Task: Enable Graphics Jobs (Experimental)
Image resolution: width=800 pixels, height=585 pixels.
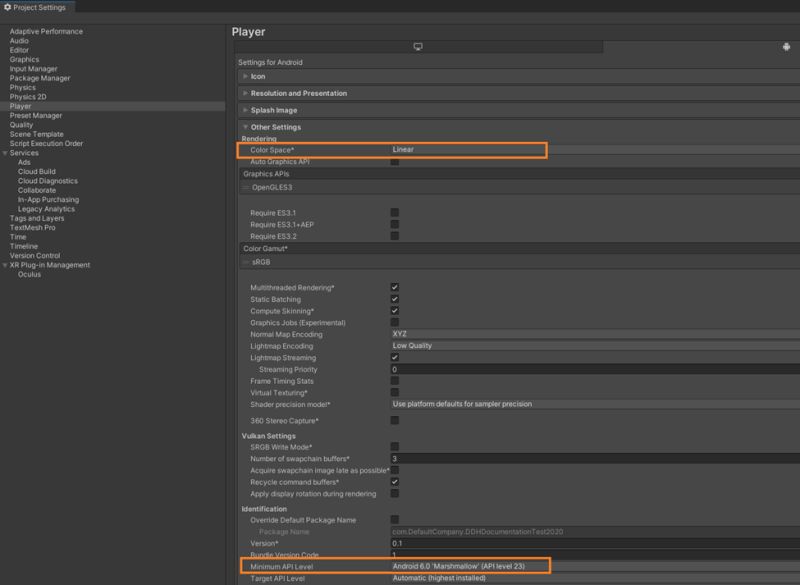Action: [x=393, y=324]
